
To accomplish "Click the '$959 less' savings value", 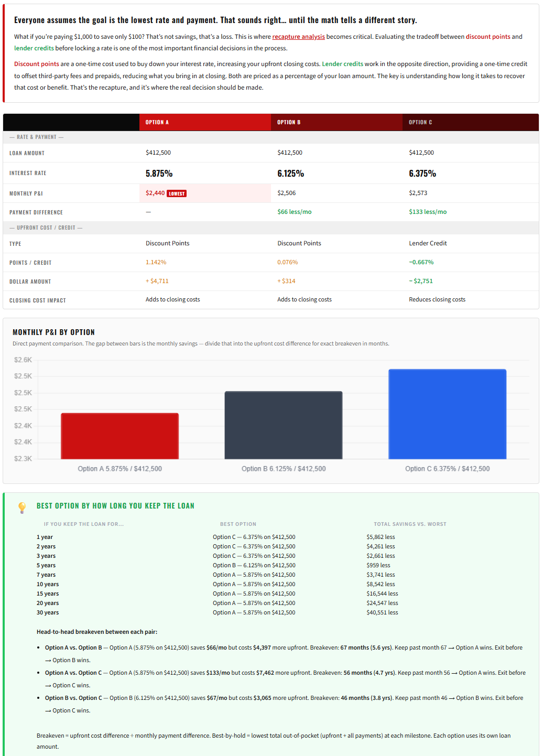I will click(378, 565).
